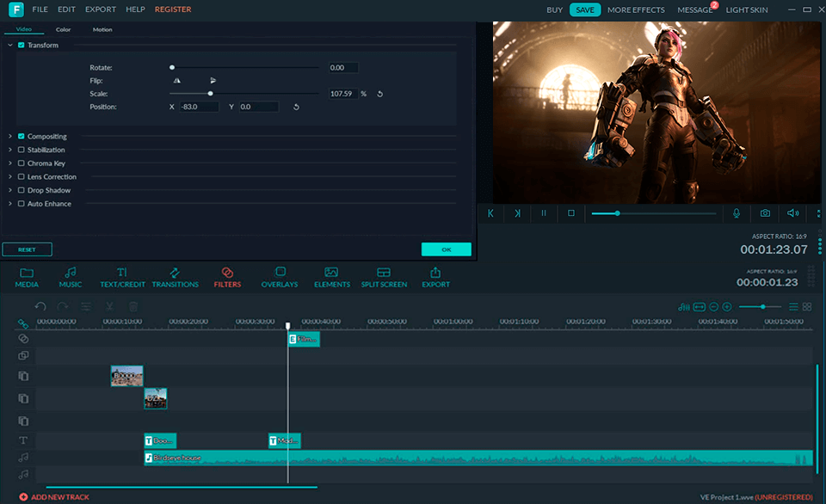The image size is (826, 504).
Task: Click the Scale slider handle
Action: tap(210, 94)
